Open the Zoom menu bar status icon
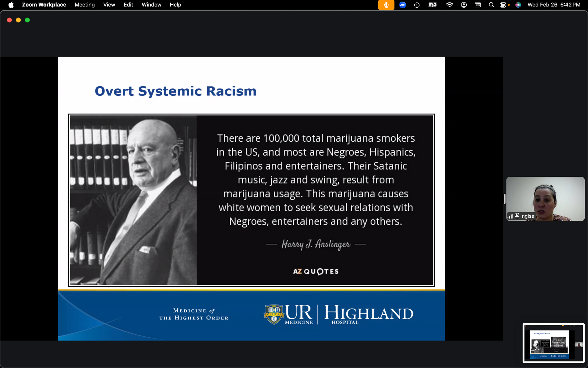This screenshot has height=368, width=588. click(402, 5)
